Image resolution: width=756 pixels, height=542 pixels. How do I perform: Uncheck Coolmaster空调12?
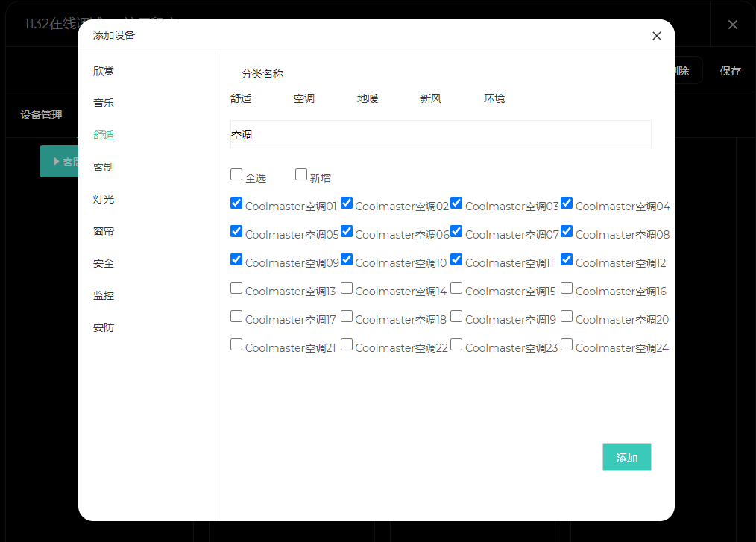tap(567, 259)
